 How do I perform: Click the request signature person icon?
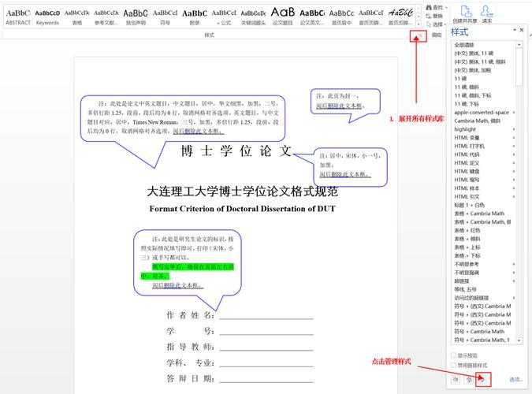click(486, 12)
